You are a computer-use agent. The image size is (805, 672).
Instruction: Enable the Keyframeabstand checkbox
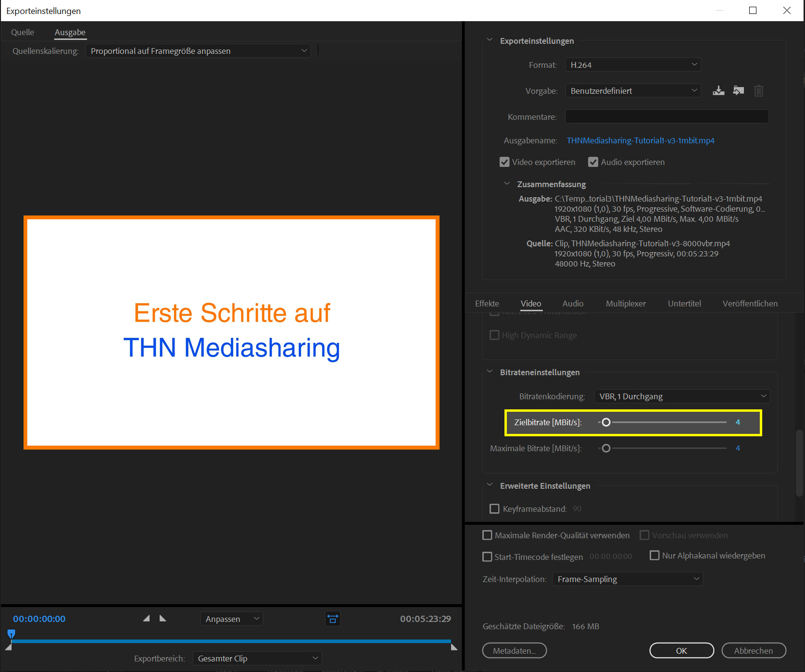point(494,509)
